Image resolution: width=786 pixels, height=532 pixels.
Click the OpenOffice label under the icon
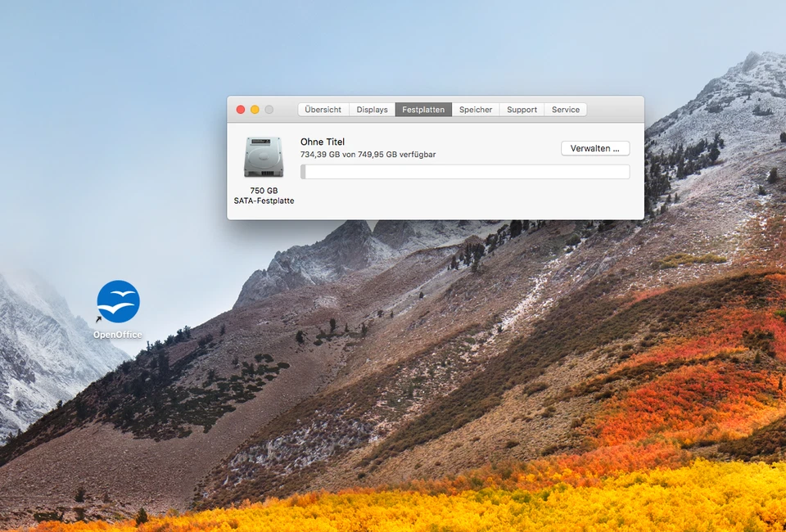click(118, 333)
